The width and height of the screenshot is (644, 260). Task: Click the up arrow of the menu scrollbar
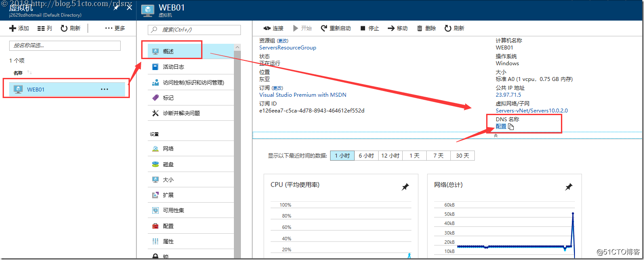point(237,47)
